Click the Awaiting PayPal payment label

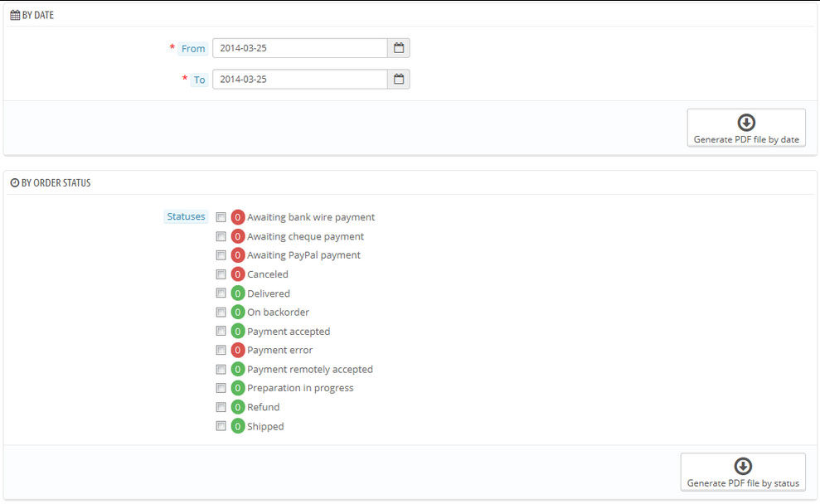click(303, 255)
